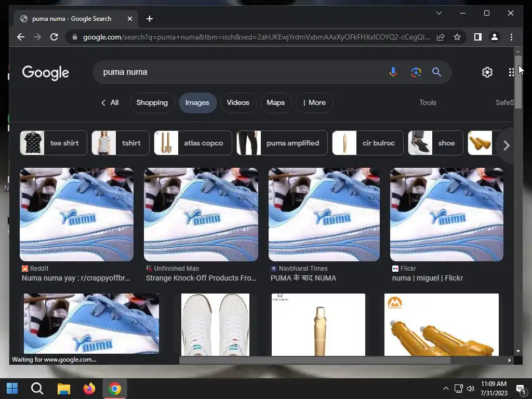Click the Chrome taskbar icon
This screenshot has width=532, height=399.
(x=115, y=389)
